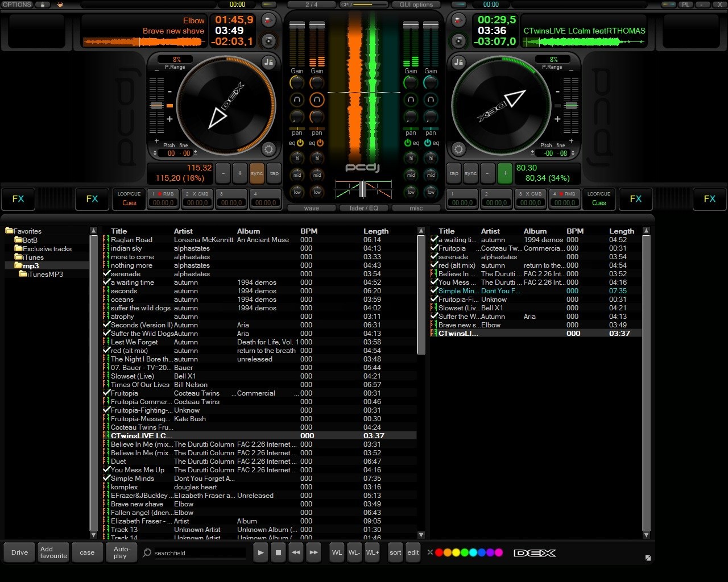This screenshot has width=728, height=582.
Task: Select the green color dot
Action: (x=464, y=552)
